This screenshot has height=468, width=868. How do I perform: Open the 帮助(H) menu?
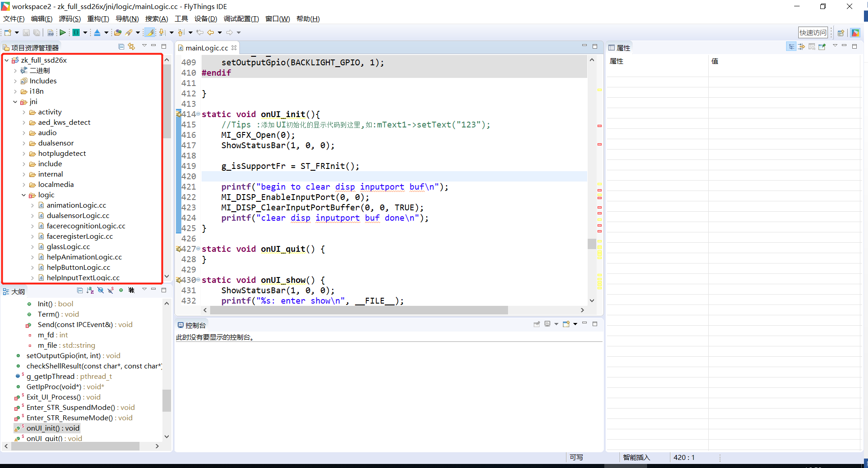[308, 19]
